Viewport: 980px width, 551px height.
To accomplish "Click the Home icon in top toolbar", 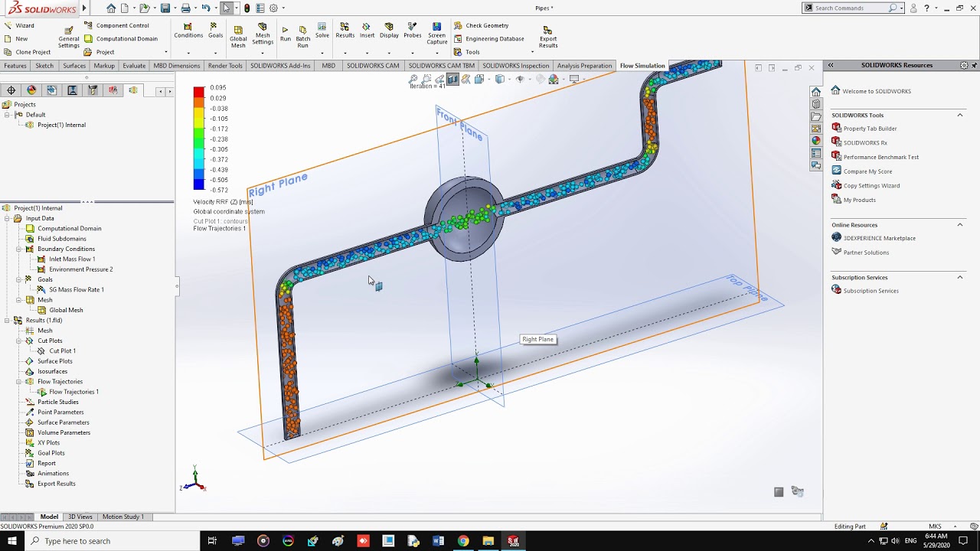I will [x=111, y=8].
